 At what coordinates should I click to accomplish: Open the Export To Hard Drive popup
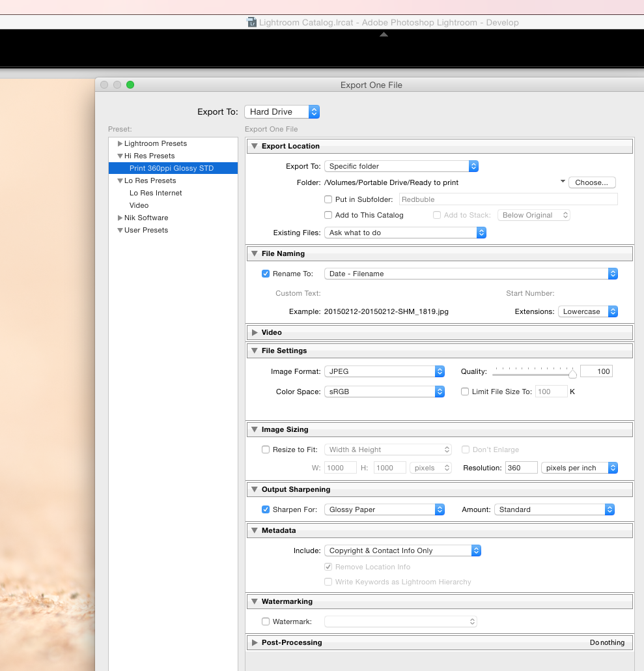(282, 112)
